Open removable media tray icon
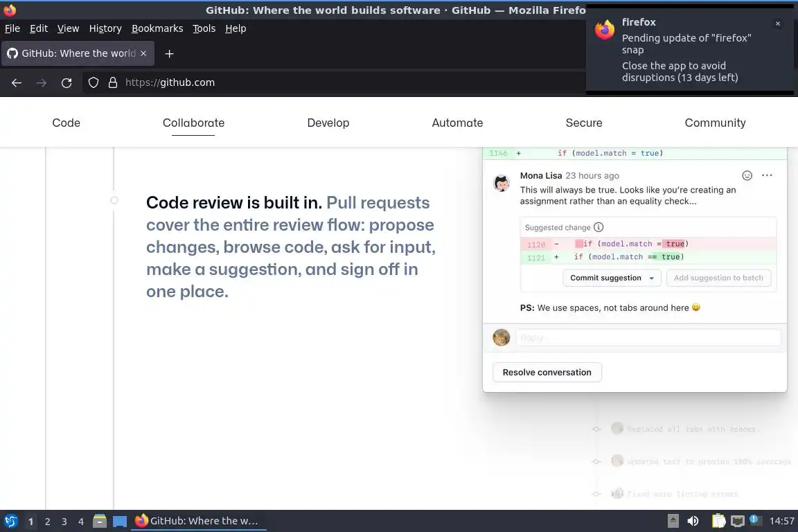Image resolution: width=798 pixels, height=532 pixels. [673, 521]
